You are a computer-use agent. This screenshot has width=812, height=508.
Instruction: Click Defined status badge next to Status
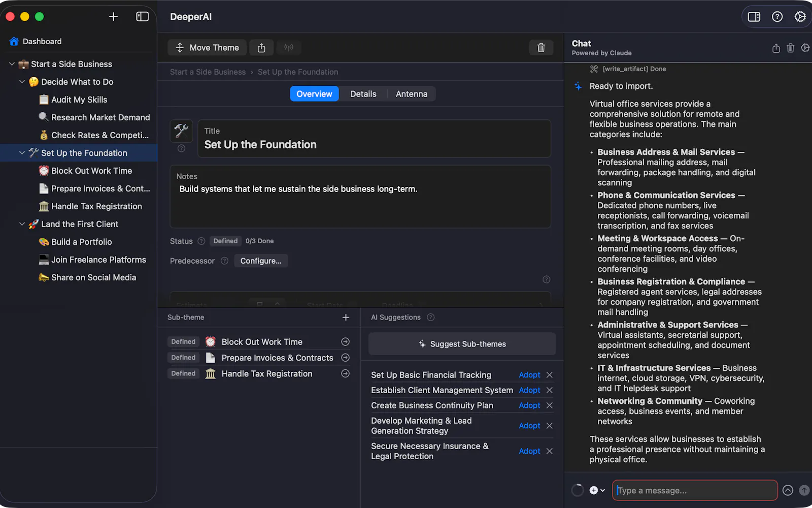(225, 241)
